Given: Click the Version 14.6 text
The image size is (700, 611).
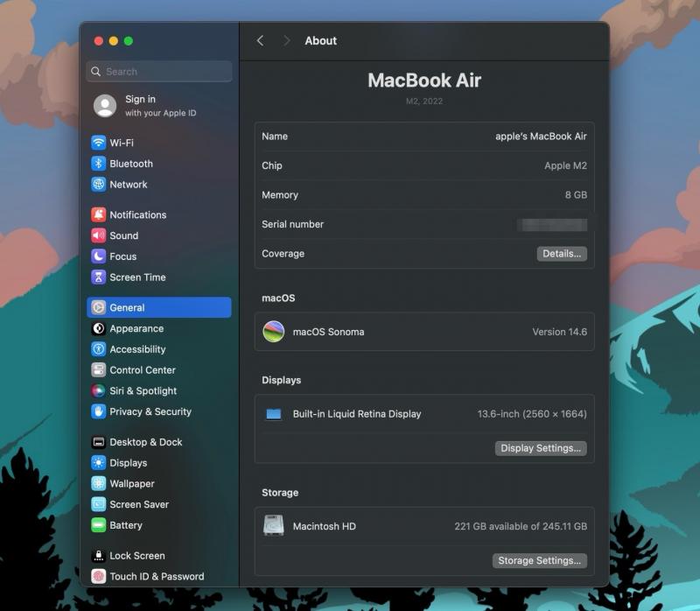Looking at the screenshot, I should 559,332.
